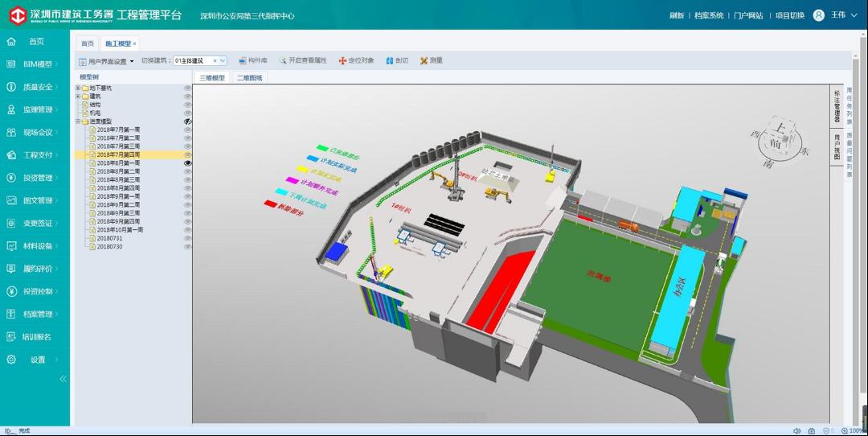Screen dimensions: 868x436
Task: Expand the 地下基坑 tree folder
Action: tap(78, 88)
